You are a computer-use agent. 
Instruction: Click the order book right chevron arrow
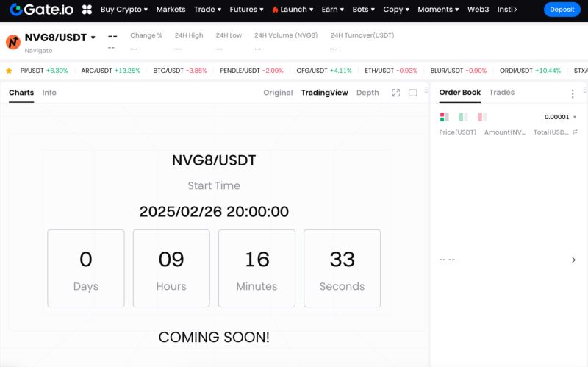[x=573, y=260]
